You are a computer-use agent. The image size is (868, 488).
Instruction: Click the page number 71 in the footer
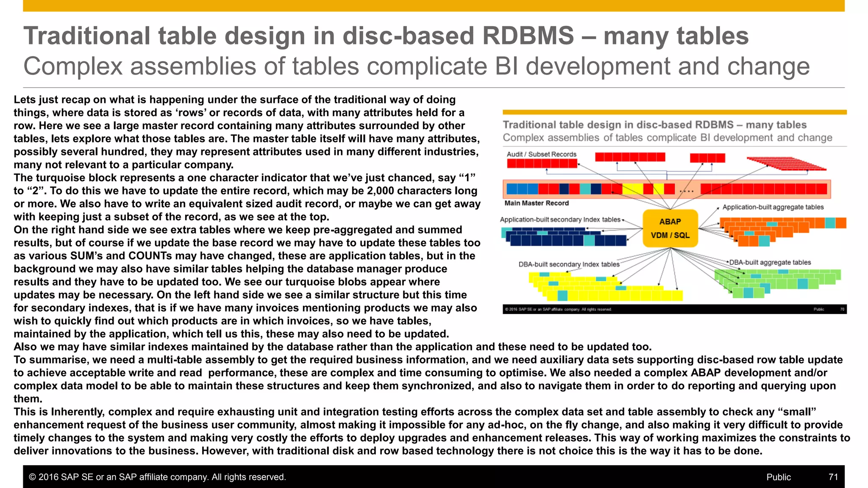tap(833, 477)
